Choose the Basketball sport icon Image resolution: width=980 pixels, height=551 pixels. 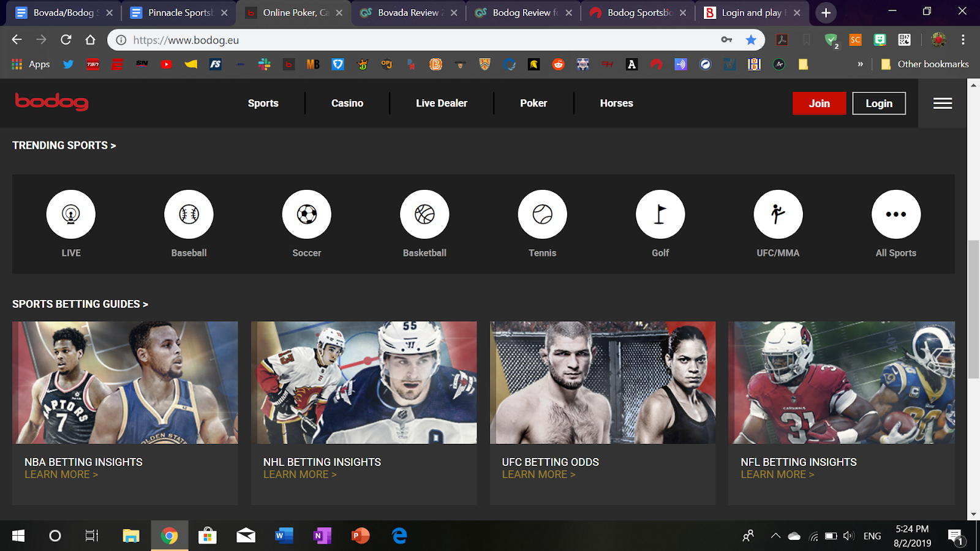(x=424, y=214)
